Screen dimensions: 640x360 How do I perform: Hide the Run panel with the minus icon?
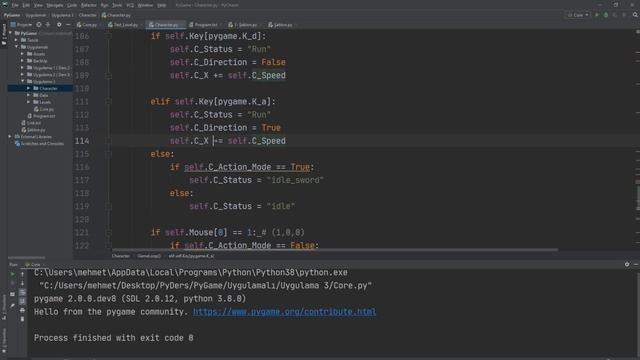click(x=636, y=264)
